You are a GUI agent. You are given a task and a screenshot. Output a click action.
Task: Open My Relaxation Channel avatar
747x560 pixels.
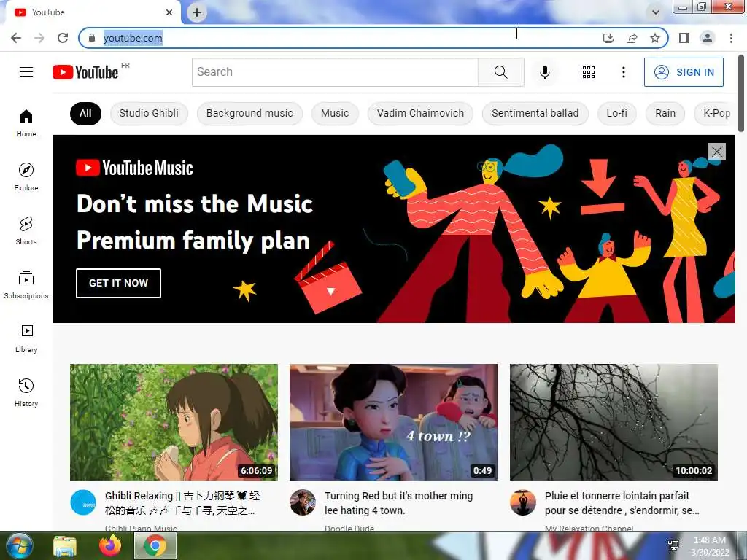[522, 502]
